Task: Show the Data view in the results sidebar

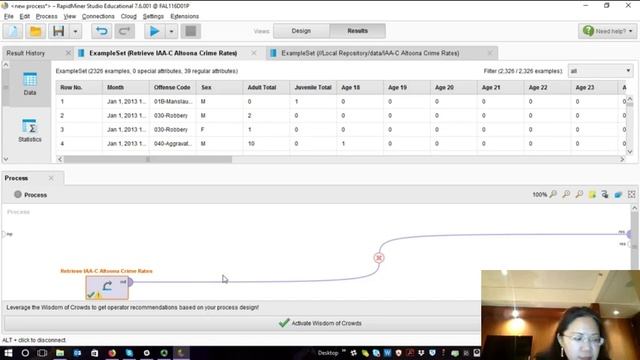Action: [x=30, y=84]
